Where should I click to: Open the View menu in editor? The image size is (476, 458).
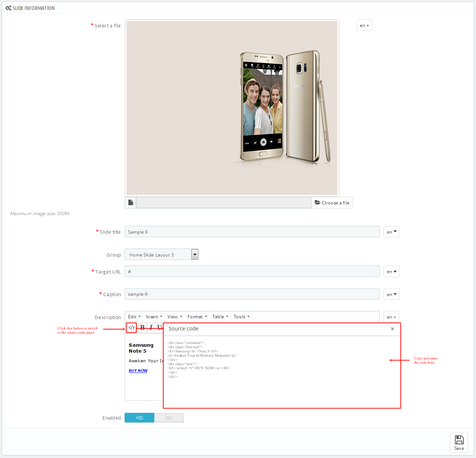click(x=175, y=317)
